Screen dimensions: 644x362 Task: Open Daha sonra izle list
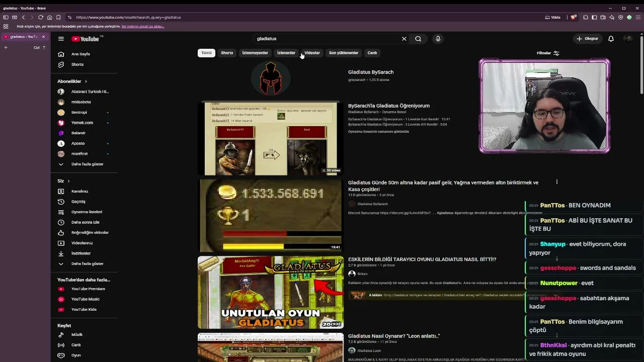[x=84, y=222]
